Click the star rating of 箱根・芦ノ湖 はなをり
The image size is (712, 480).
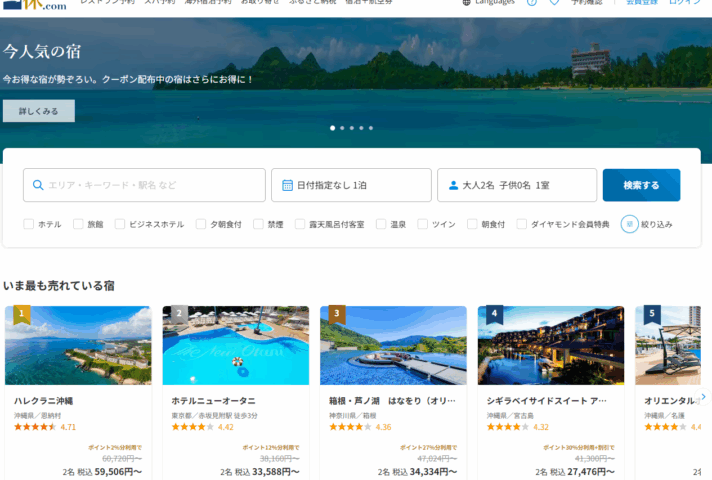click(350, 427)
